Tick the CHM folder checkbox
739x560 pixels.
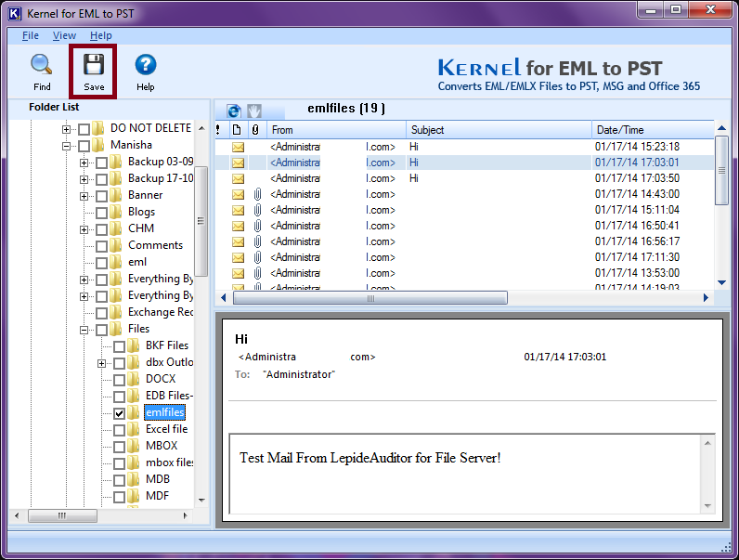pos(101,229)
